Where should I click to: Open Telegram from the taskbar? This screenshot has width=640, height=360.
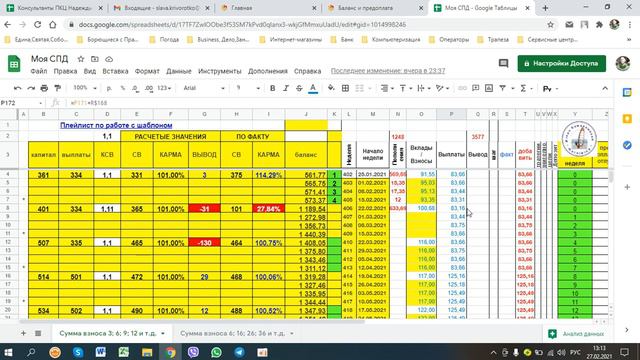[240, 352]
